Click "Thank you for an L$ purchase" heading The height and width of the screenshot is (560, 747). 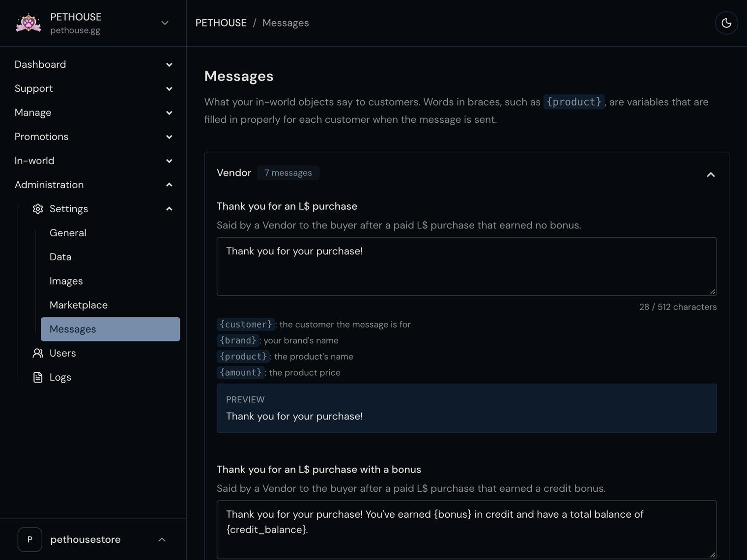(287, 206)
